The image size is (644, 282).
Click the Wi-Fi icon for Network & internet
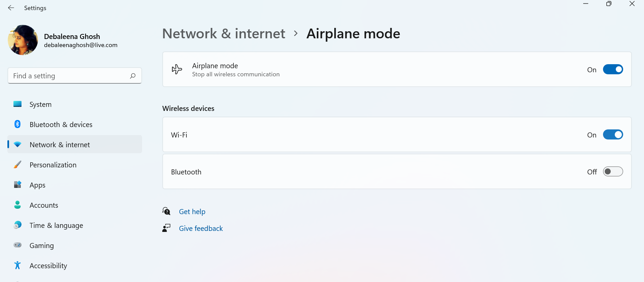17,145
